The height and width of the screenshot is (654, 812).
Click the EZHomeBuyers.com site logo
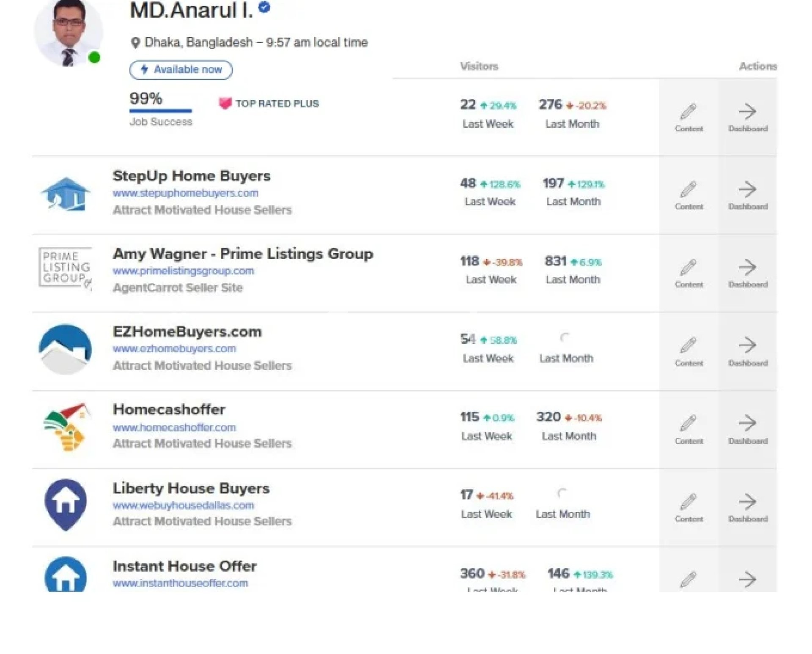[x=65, y=349]
